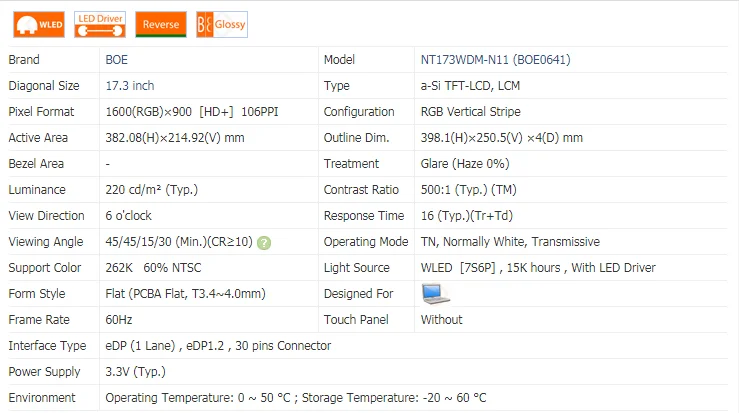The height and width of the screenshot is (413, 739).
Task: Click the a-Si TFT-LCD, LCM type value
Action: (x=470, y=86)
